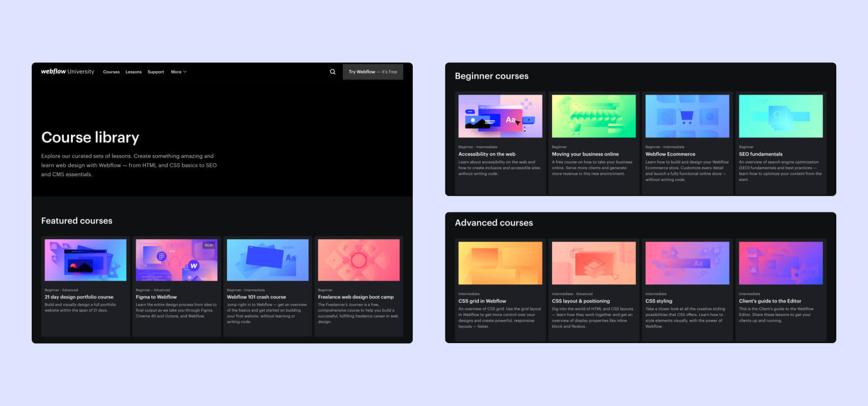Click the Figma to Webflow title
This screenshot has width=868, height=406.
(156, 297)
